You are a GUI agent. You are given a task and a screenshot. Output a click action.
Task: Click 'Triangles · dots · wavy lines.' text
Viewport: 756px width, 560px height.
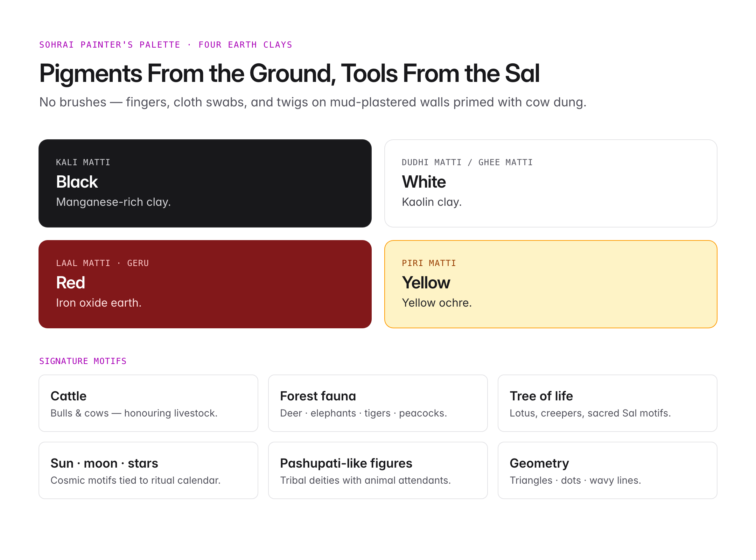coord(575,481)
